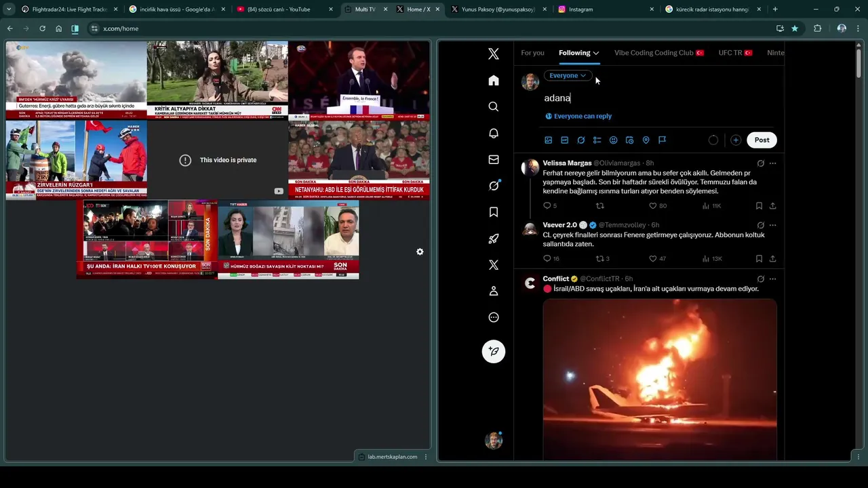Open more options on Conflict post
This screenshot has width=868, height=488.
pos(772,279)
